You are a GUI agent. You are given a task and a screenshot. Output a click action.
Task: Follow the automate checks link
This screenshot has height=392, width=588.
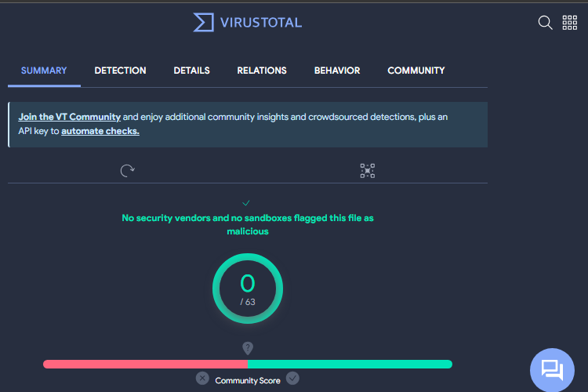coord(100,131)
